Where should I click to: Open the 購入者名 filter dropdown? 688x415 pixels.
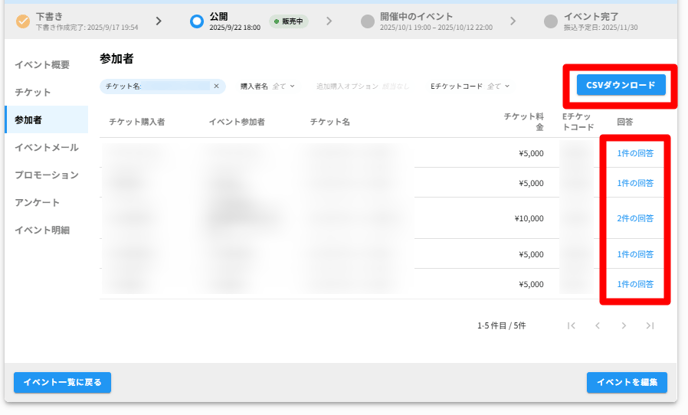click(268, 86)
